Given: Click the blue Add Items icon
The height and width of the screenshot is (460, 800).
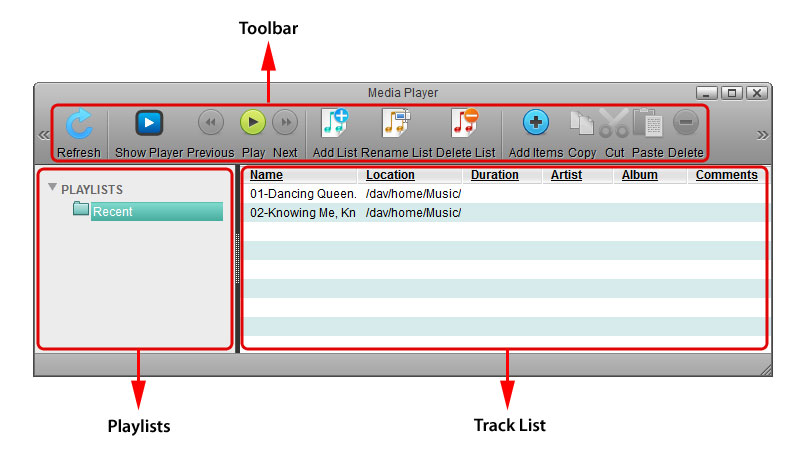Looking at the screenshot, I should pyautogui.click(x=536, y=123).
